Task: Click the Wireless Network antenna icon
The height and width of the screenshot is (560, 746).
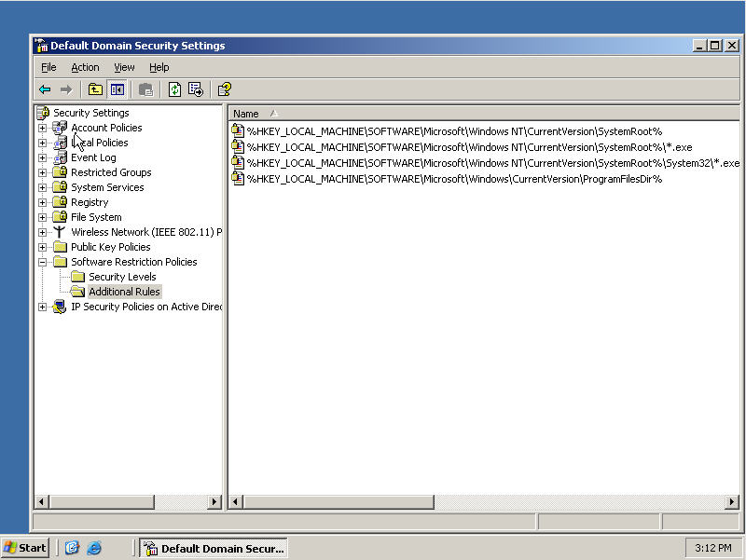Action: [x=60, y=232]
